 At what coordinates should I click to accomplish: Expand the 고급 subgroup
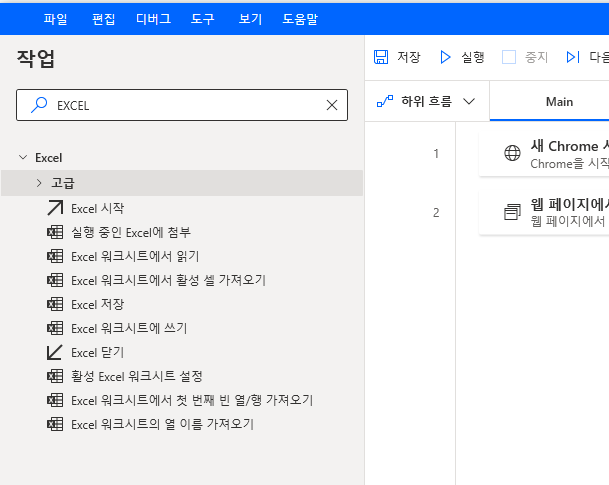pos(39,183)
